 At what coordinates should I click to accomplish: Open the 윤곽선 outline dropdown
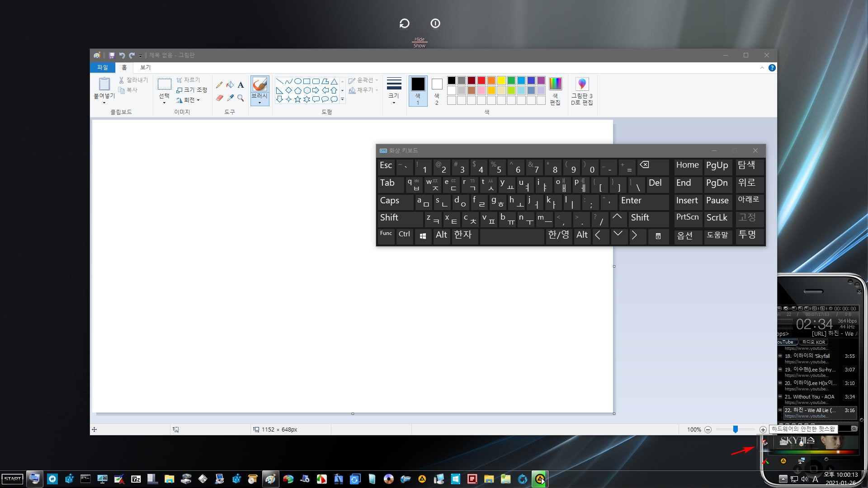click(363, 80)
